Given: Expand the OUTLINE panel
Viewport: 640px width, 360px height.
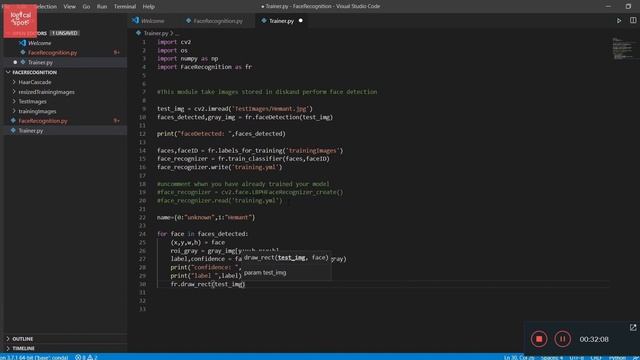Looking at the screenshot, I should click(22, 339).
